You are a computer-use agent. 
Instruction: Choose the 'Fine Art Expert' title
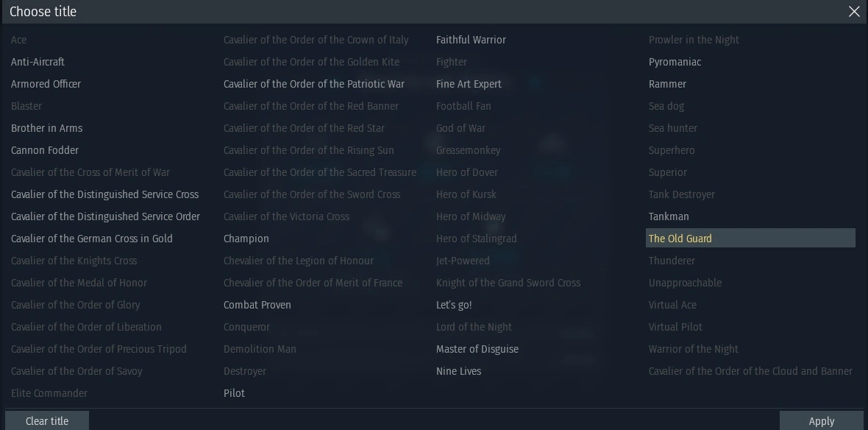[x=469, y=84]
